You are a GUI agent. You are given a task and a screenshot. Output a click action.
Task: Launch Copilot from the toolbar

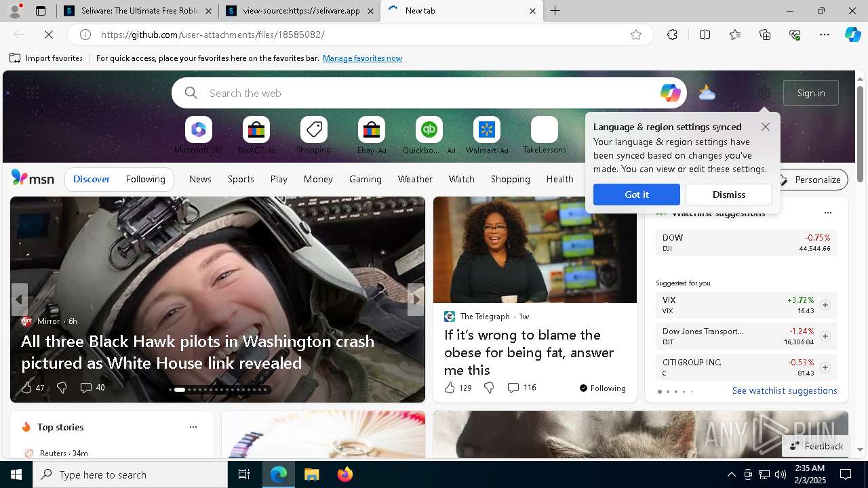click(x=853, y=35)
